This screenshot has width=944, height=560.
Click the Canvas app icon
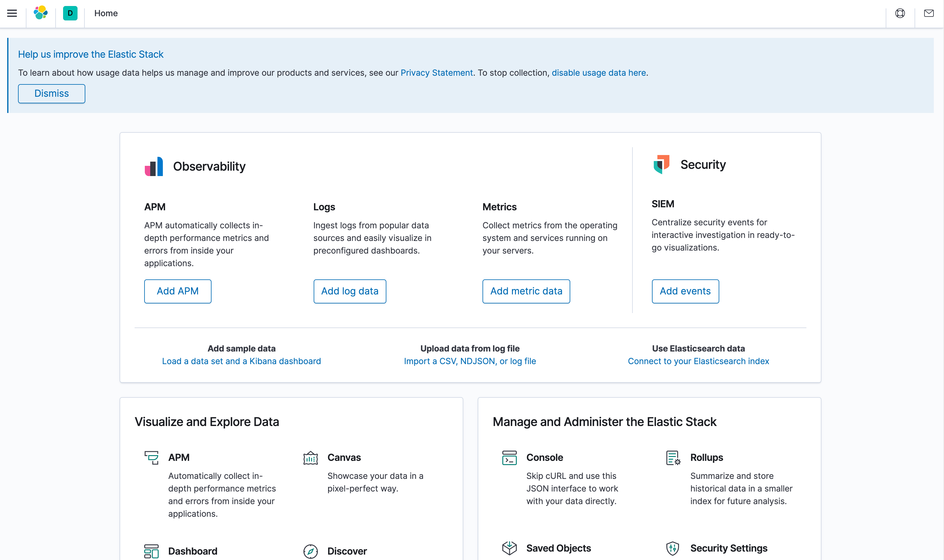(x=311, y=458)
